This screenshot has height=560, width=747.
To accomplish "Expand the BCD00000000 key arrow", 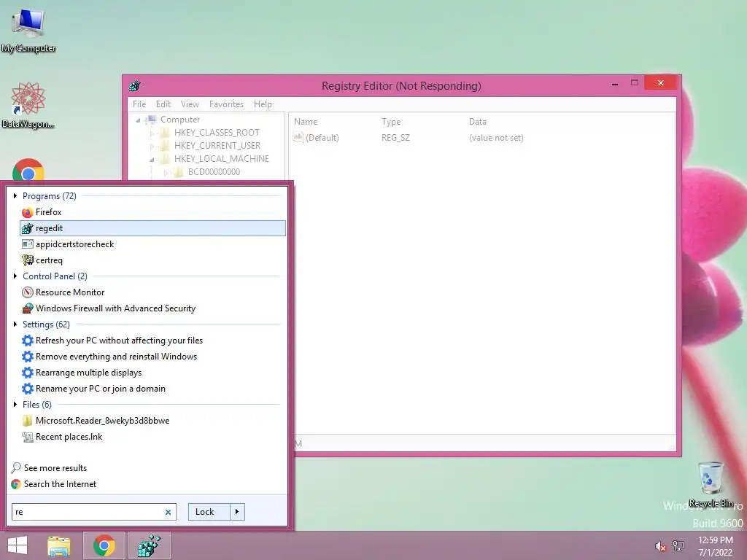I will (x=166, y=172).
